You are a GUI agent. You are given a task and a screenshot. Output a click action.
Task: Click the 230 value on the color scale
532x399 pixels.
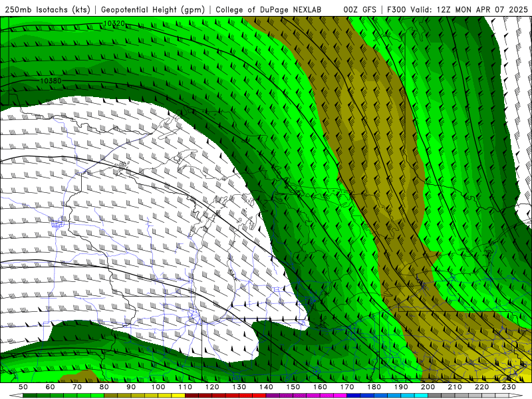[509, 387]
